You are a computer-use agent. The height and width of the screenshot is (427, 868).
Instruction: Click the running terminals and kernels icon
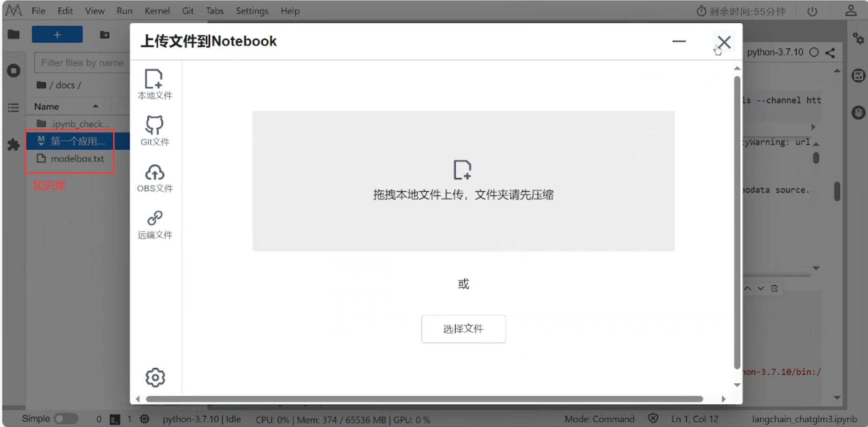click(x=14, y=70)
